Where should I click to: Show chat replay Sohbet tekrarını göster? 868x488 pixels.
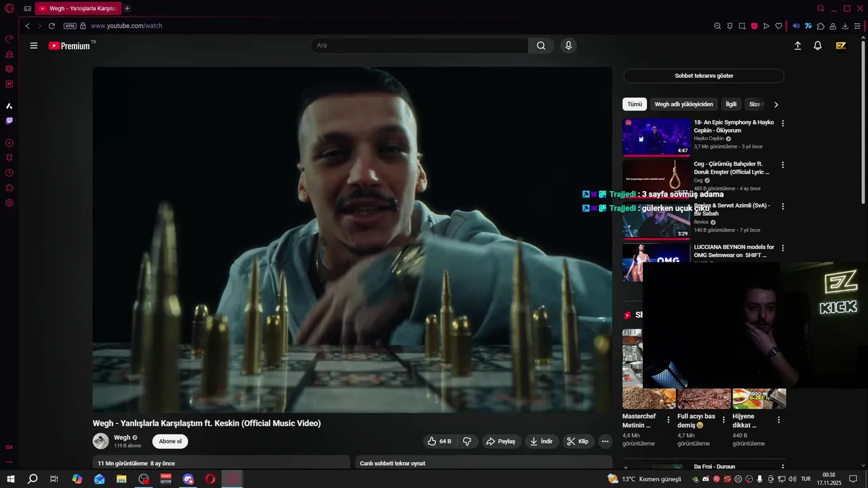704,76
